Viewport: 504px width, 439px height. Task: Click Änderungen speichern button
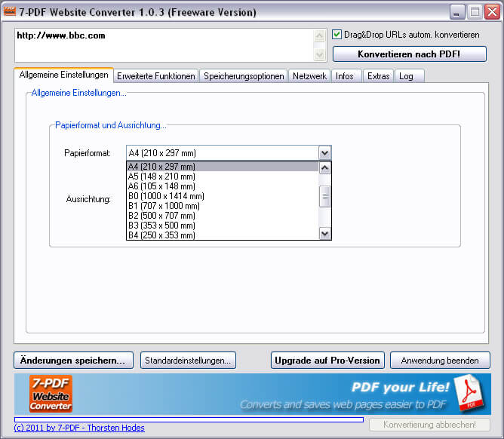[x=73, y=361]
